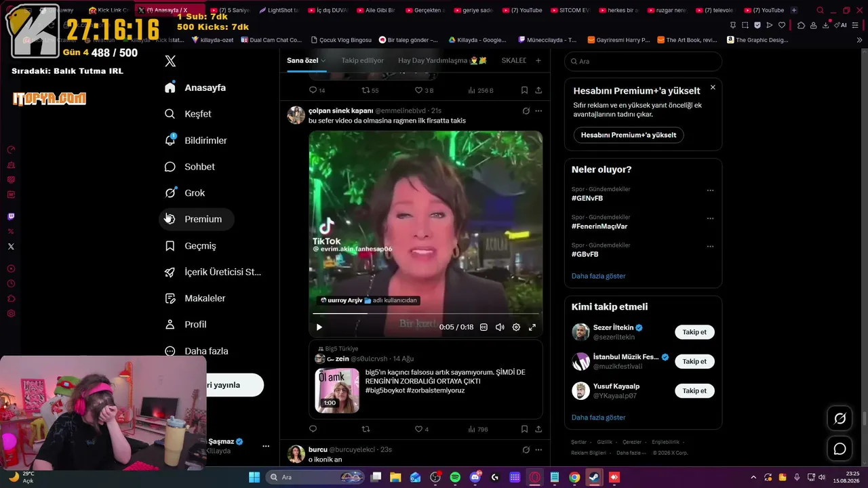Open Twitch in Opera GX sidebar

point(11,217)
